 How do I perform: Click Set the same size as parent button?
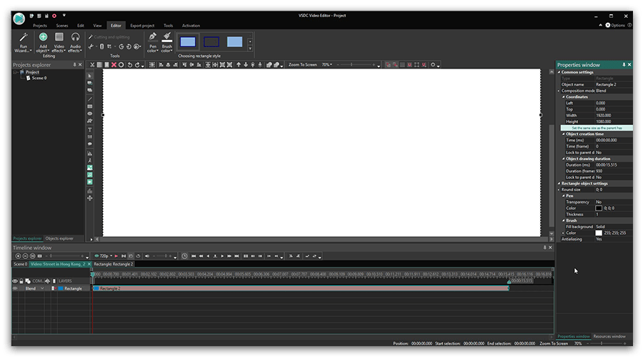click(597, 128)
